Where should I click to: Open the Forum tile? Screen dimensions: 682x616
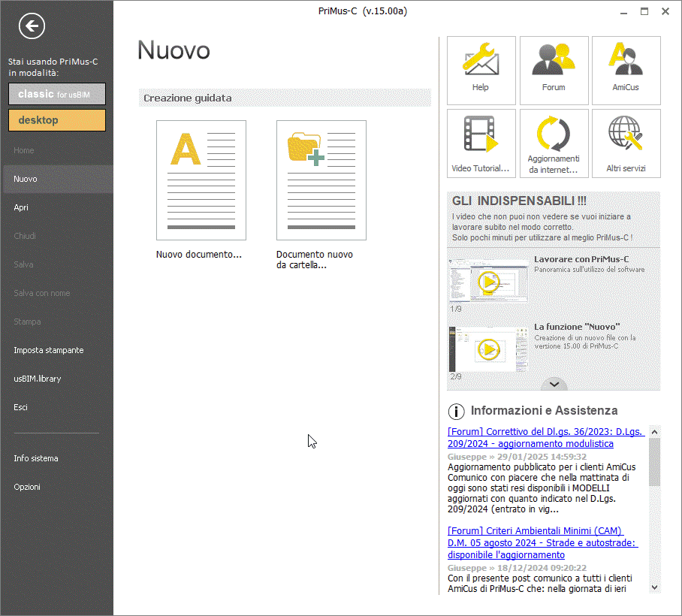(554, 70)
